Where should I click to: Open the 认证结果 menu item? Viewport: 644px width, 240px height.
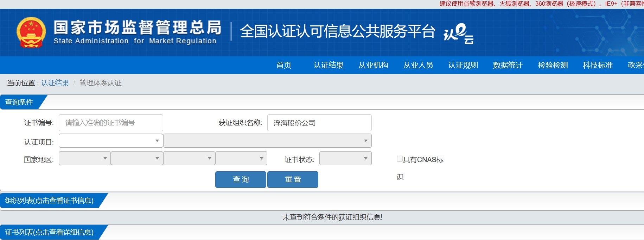click(329, 65)
